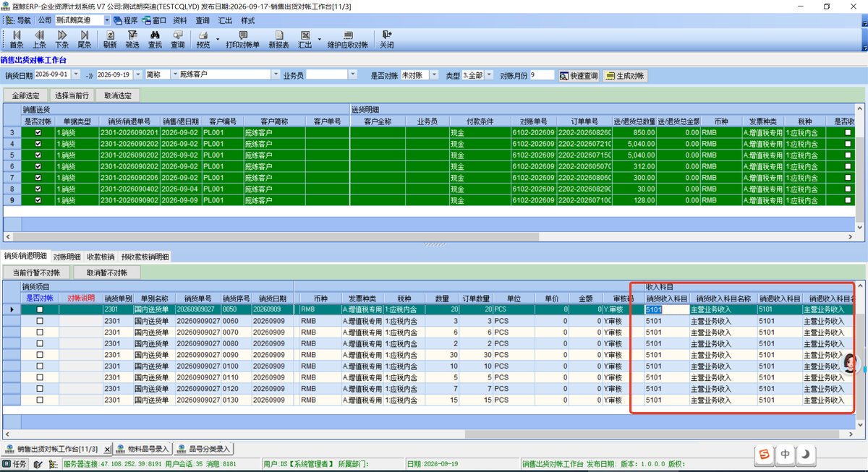Open 维护应收对帐 maintenance icon
The image size is (868, 472).
tap(348, 39)
